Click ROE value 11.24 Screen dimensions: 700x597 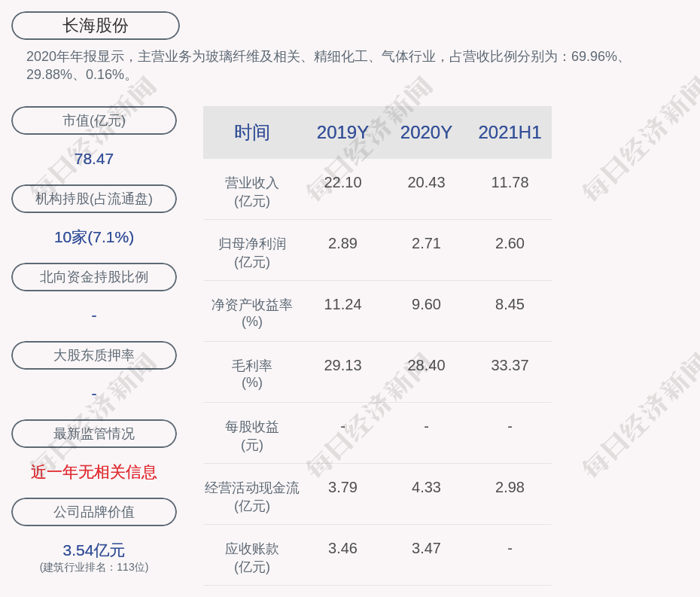342,304
